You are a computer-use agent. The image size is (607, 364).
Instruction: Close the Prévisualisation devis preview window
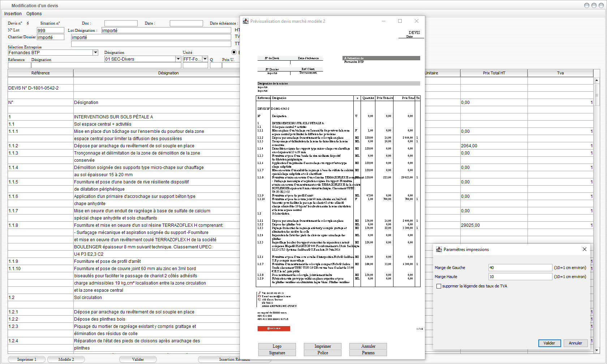pos(416,21)
